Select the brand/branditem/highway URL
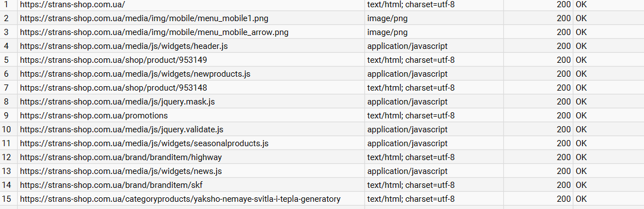This screenshot has width=644, height=209. (x=121, y=157)
